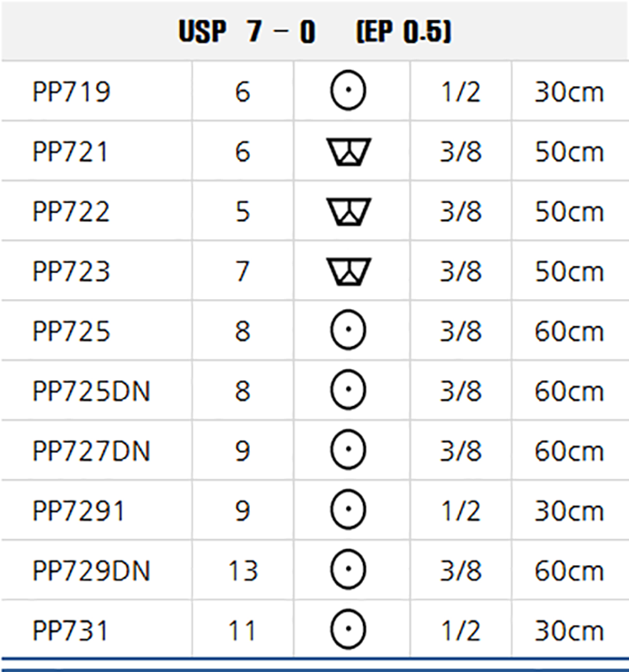The height and width of the screenshot is (672, 629).
Task: Click the round needle symbol for PP727DN
Action: (x=348, y=449)
